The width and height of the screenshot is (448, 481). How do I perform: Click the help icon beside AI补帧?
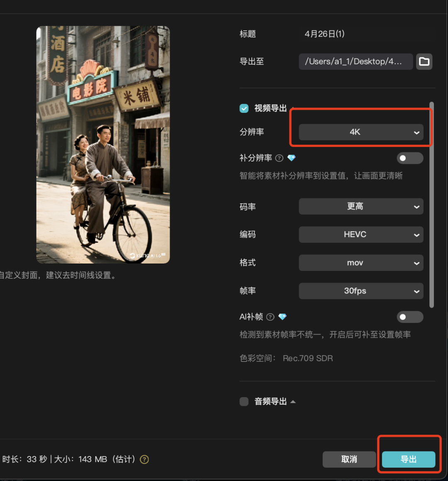point(270,317)
